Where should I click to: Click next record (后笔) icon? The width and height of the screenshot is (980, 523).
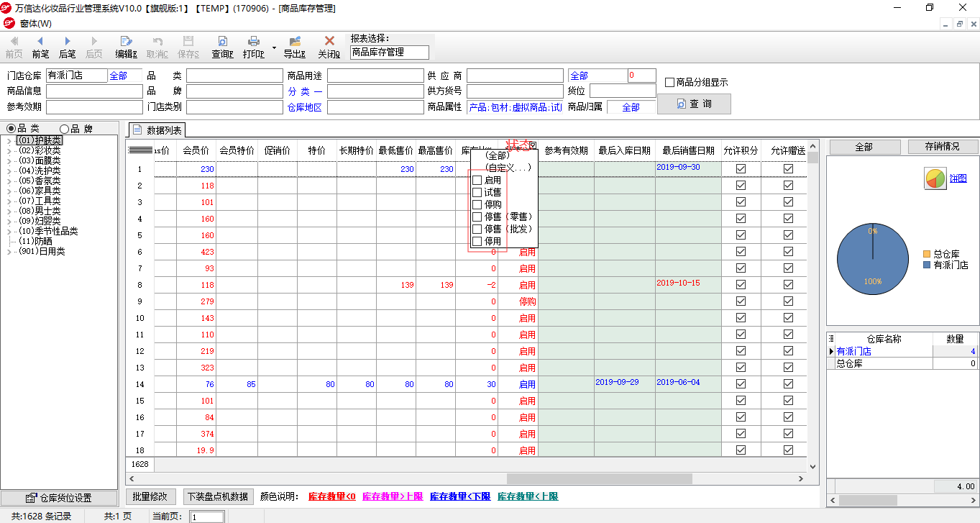[68, 41]
